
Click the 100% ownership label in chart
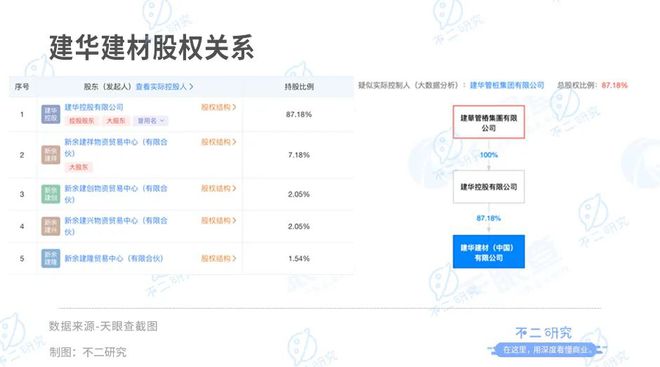(489, 155)
